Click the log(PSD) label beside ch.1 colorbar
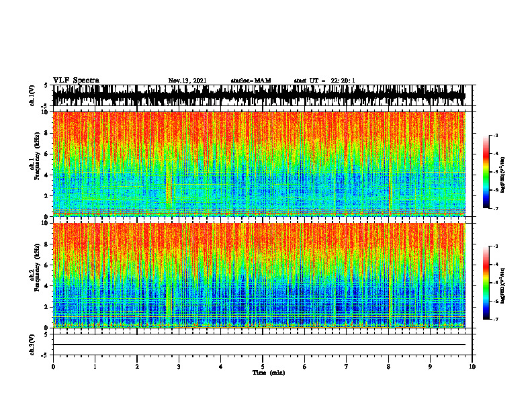Screen dimensions: 532x411 tap(503, 175)
